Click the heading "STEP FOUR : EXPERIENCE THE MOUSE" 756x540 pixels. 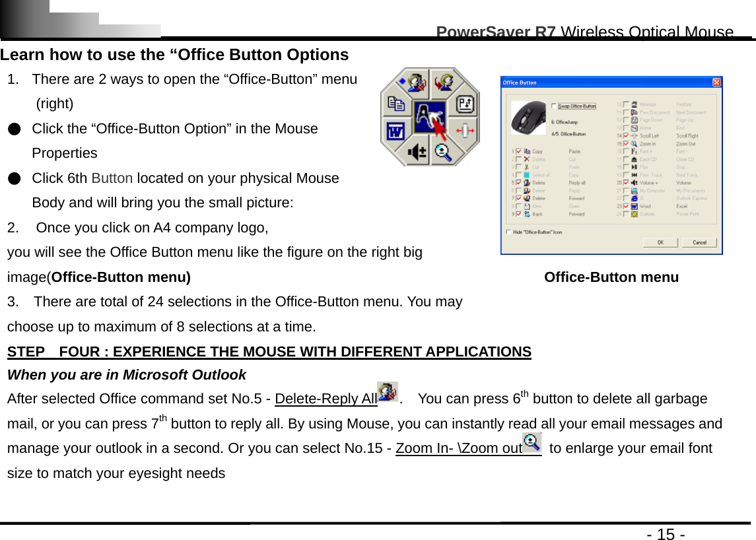(269, 351)
